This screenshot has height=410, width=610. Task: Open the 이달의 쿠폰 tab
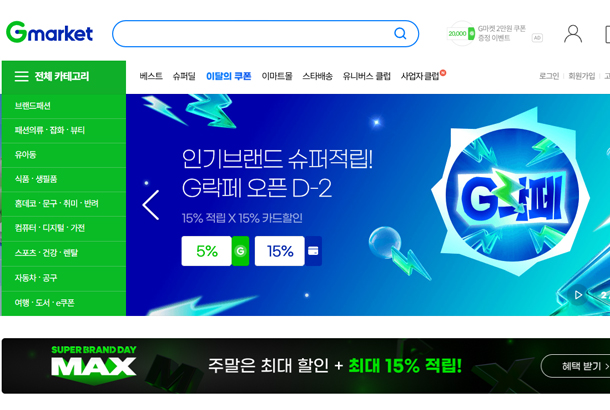pos(228,76)
